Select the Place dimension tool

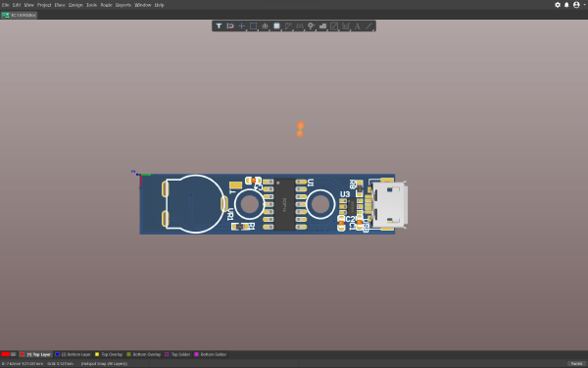point(346,26)
